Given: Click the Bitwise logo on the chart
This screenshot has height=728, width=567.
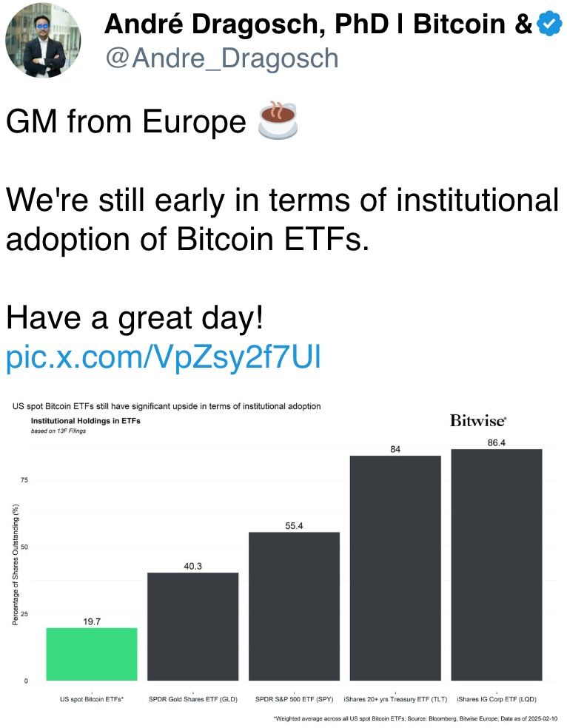Looking at the screenshot, I should pos(478,420).
